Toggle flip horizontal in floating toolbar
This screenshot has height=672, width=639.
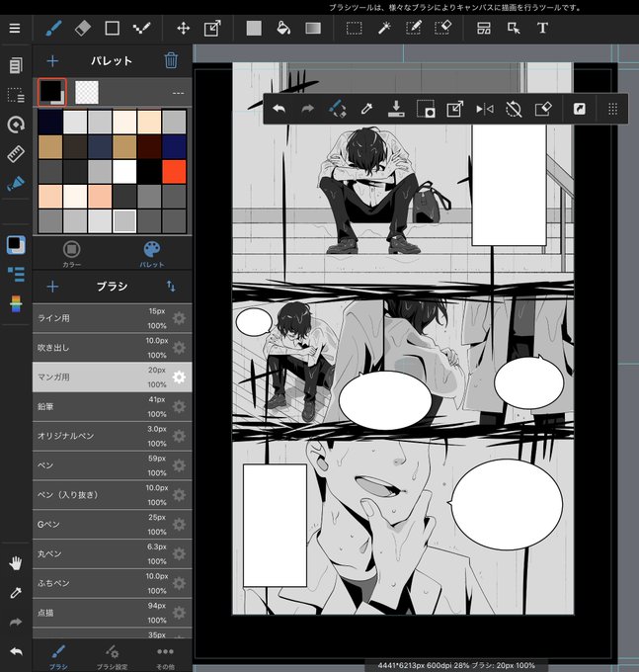pyautogui.click(x=484, y=109)
